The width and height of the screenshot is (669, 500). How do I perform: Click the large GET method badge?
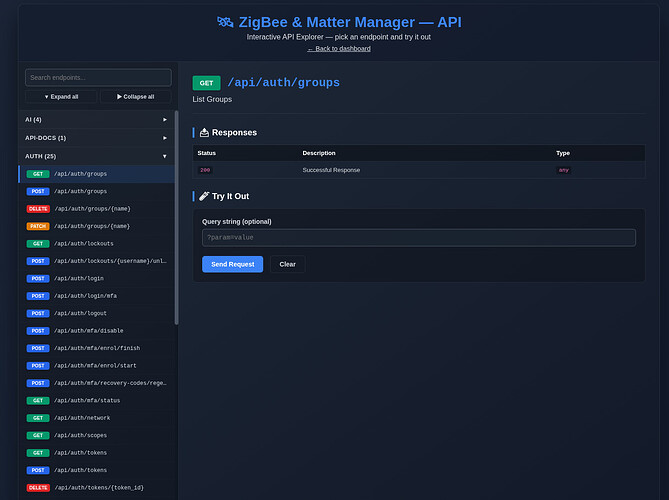207,83
